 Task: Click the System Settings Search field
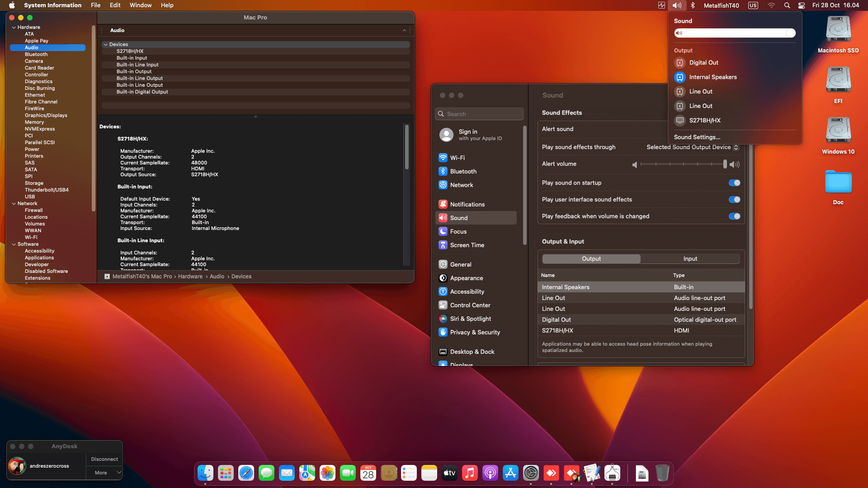(x=479, y=114)
